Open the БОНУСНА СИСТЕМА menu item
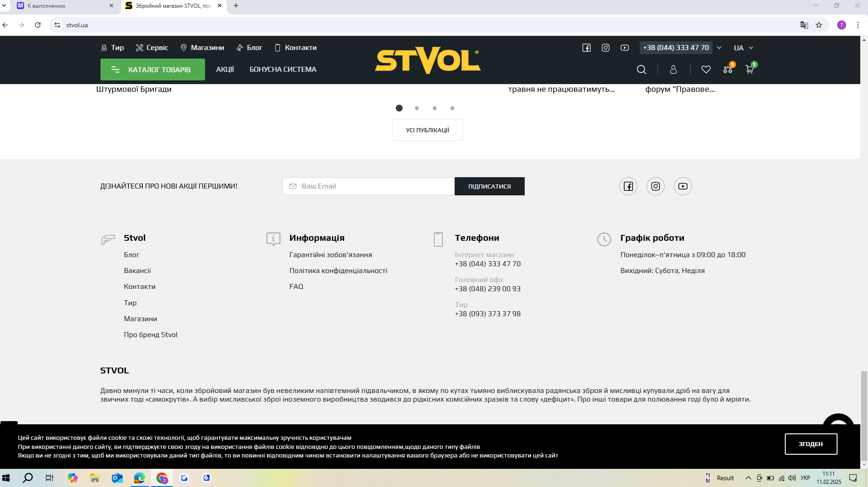The image size is (868, 487). (283, 70)
